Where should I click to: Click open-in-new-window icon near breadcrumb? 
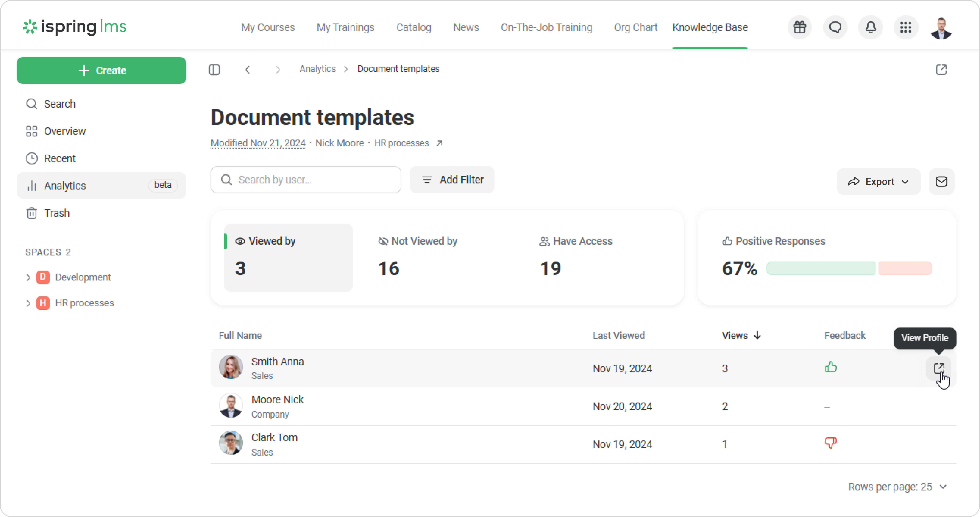click(x=941, y=70)
